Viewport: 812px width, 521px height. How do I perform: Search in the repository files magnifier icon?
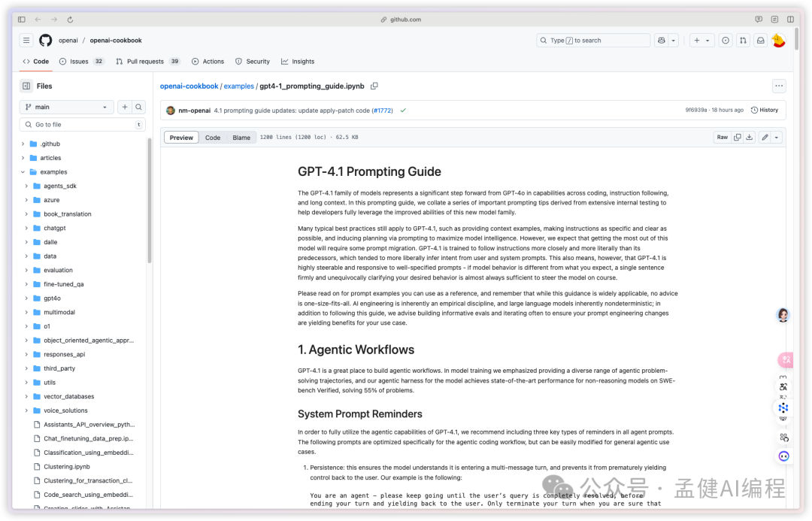[x=139, y=108]
